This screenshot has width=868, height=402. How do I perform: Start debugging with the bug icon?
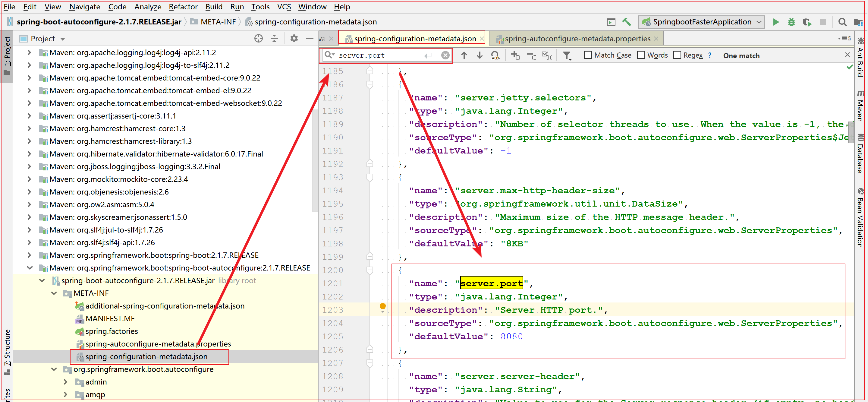[791, 22]
